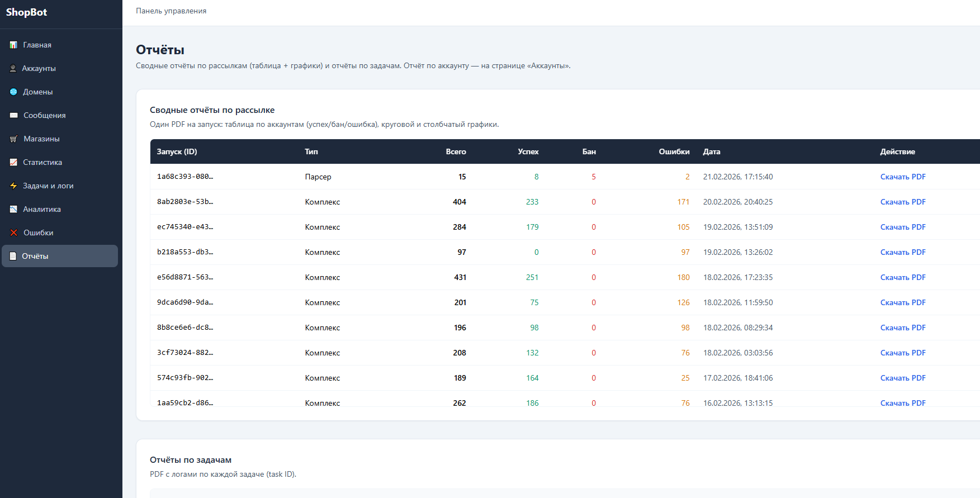Download PDF for run 574c93fb-902
The height and width of the screenshot is (498, 980).
point(902,378)
